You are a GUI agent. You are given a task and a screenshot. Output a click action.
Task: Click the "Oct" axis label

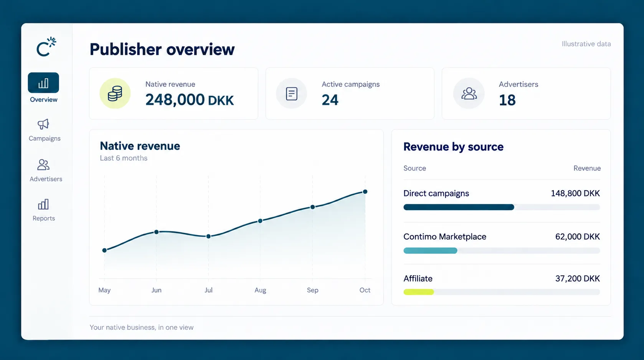(365, 290)
